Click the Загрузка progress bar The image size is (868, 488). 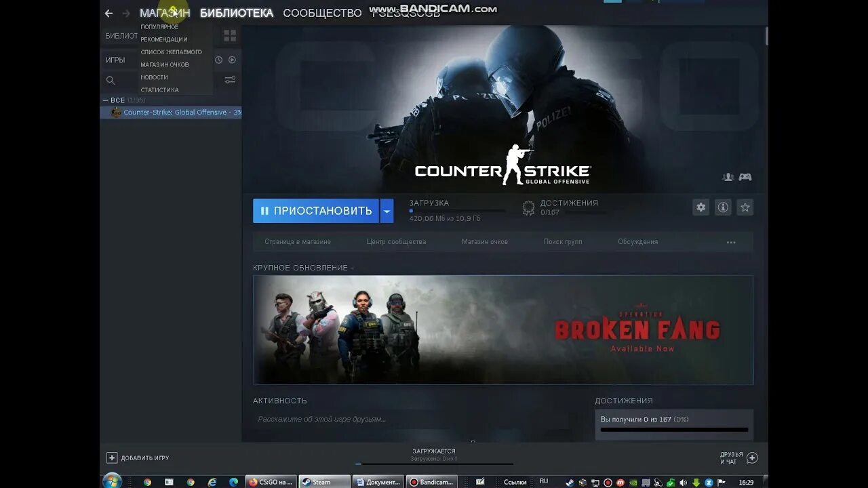(457, 211)
